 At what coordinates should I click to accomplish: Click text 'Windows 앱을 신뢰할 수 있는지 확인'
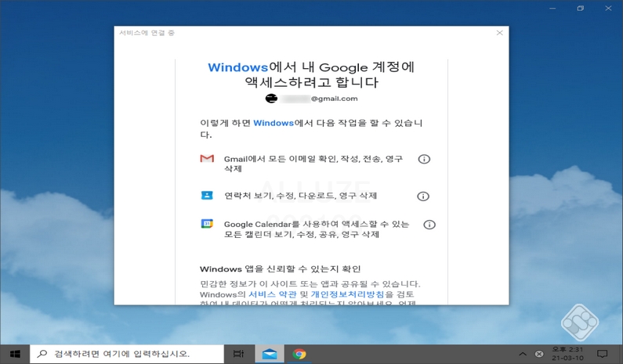tap(280, 269)
